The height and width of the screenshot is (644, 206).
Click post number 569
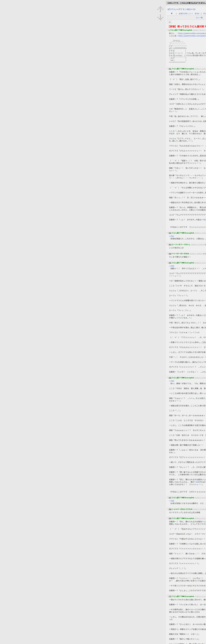170,518
